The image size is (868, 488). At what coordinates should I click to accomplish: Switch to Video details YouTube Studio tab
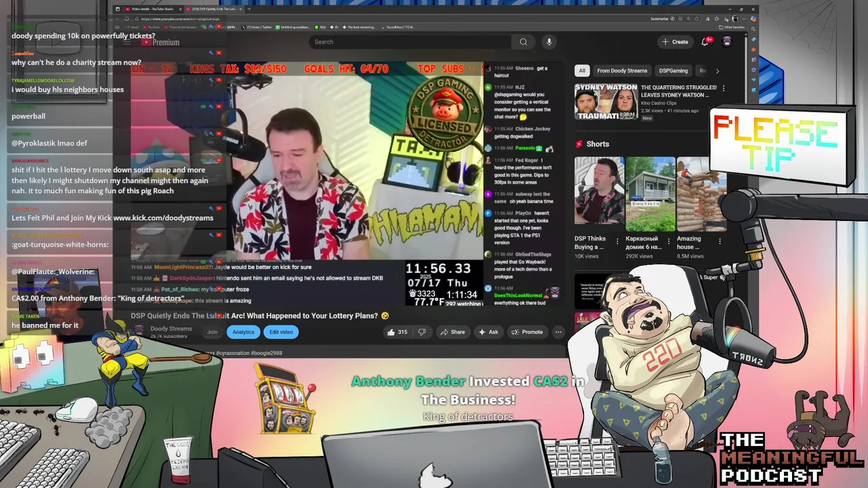coord(152,9)
